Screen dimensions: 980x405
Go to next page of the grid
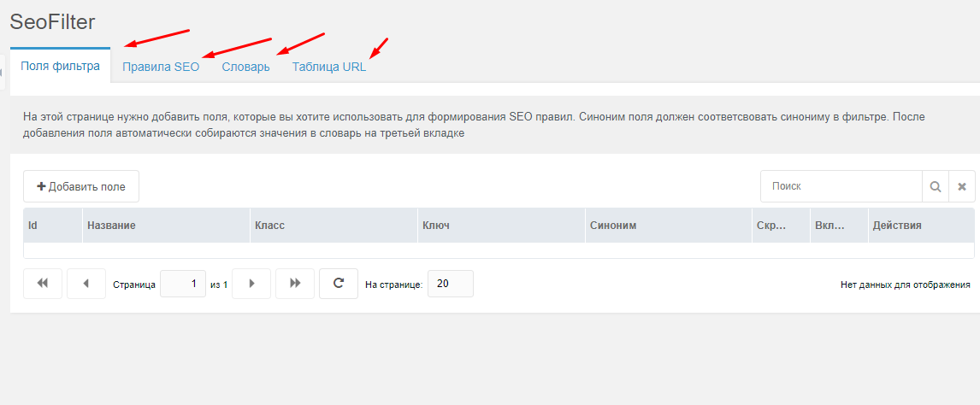coord(251,284)
